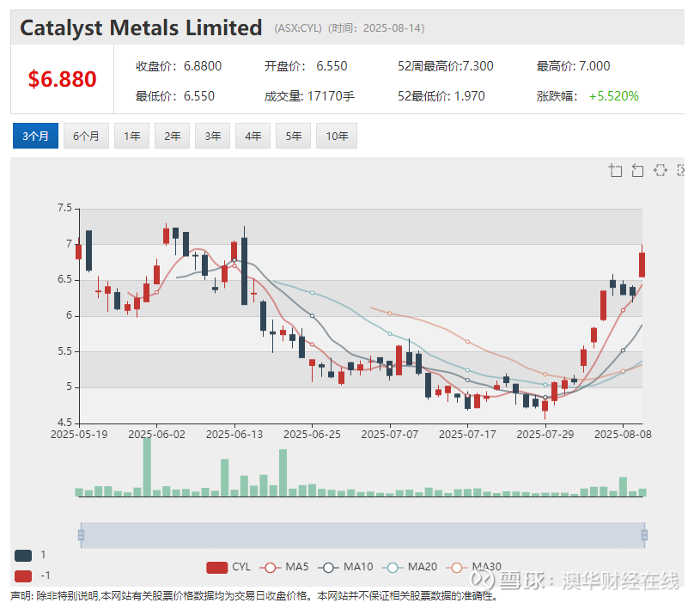This screenshot has width=700, height=603.
Task: Click the 2025-08-08 axis date label
Action: point(623,435)
